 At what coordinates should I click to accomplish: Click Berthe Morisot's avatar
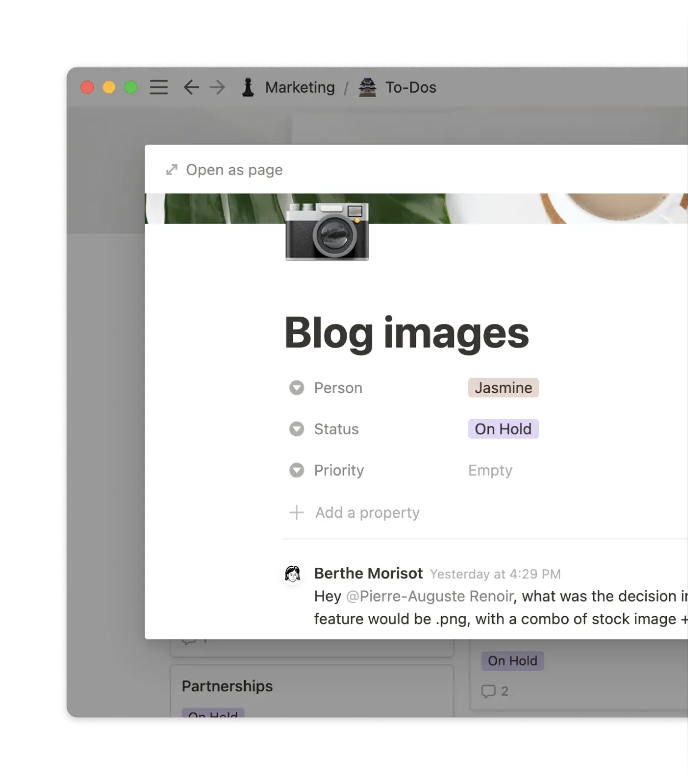[292, 575]
